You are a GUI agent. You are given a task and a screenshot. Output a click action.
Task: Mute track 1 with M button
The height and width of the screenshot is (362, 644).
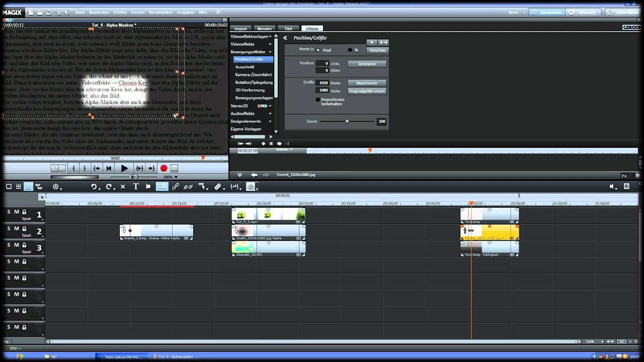(16, 212)
